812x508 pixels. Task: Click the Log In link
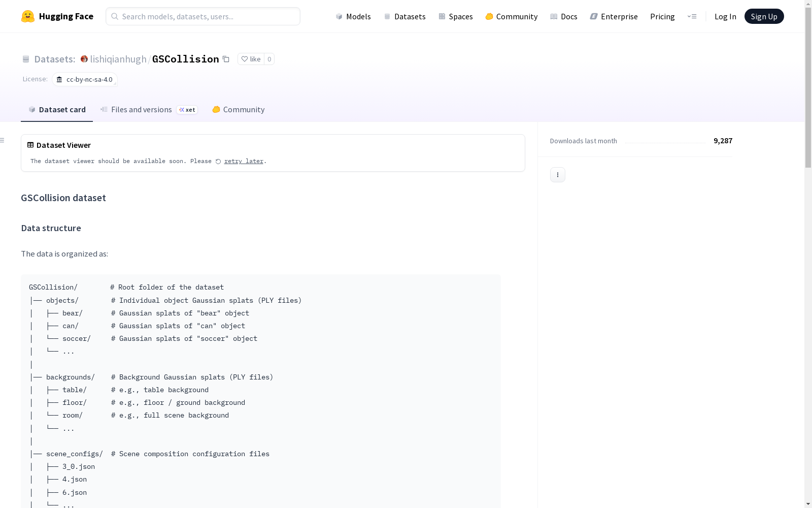(x=725, y=16)
